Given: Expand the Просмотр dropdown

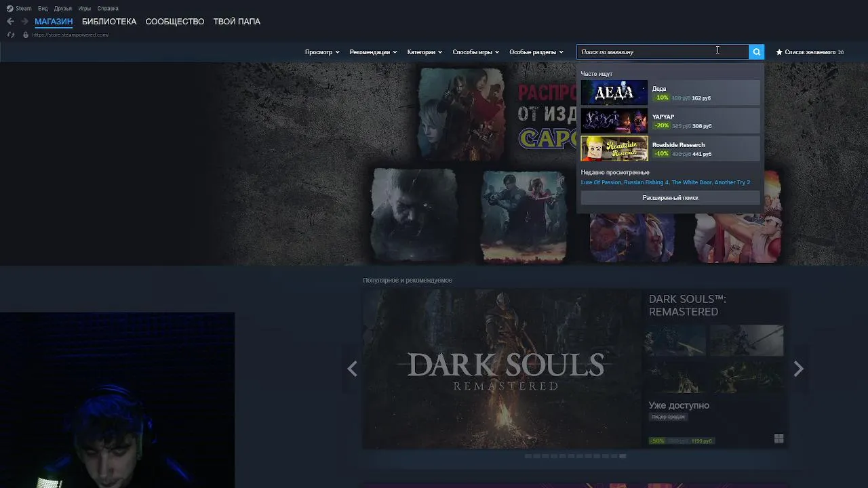Looking at the screenshot, I should tap(322, 52).
